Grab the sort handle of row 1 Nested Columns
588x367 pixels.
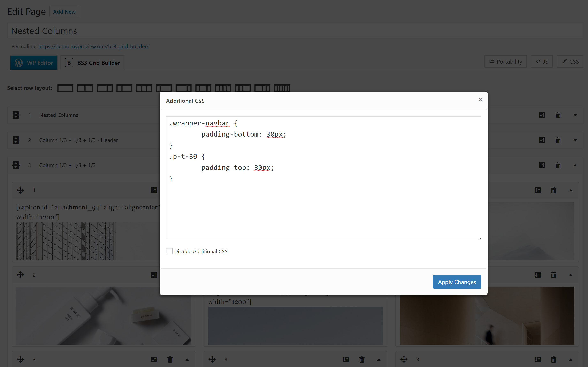point(16,115)
